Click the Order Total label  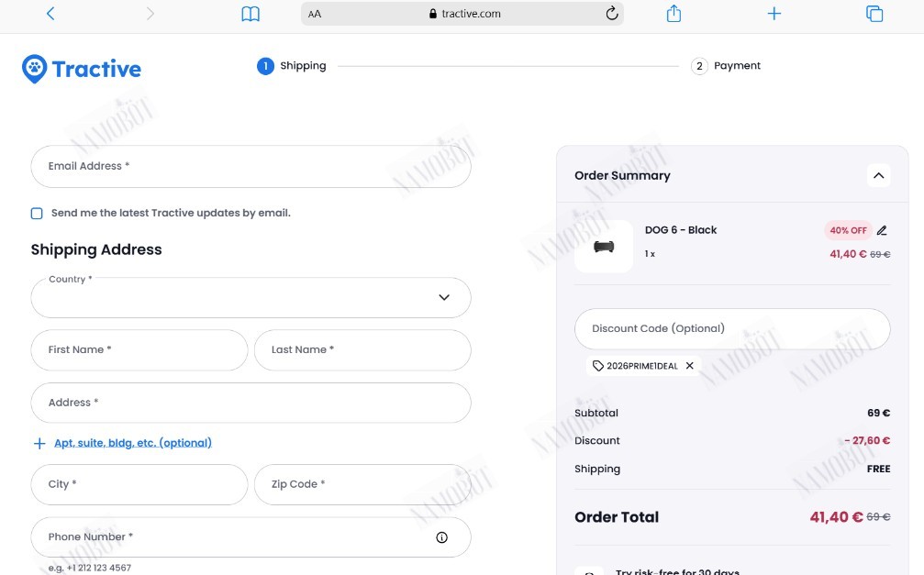pos(617,517)
